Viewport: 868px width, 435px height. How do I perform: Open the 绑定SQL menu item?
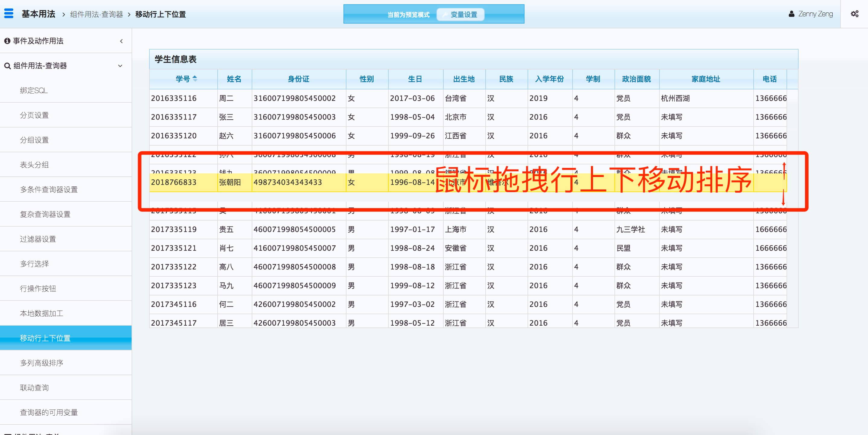(x=34, y=90)
